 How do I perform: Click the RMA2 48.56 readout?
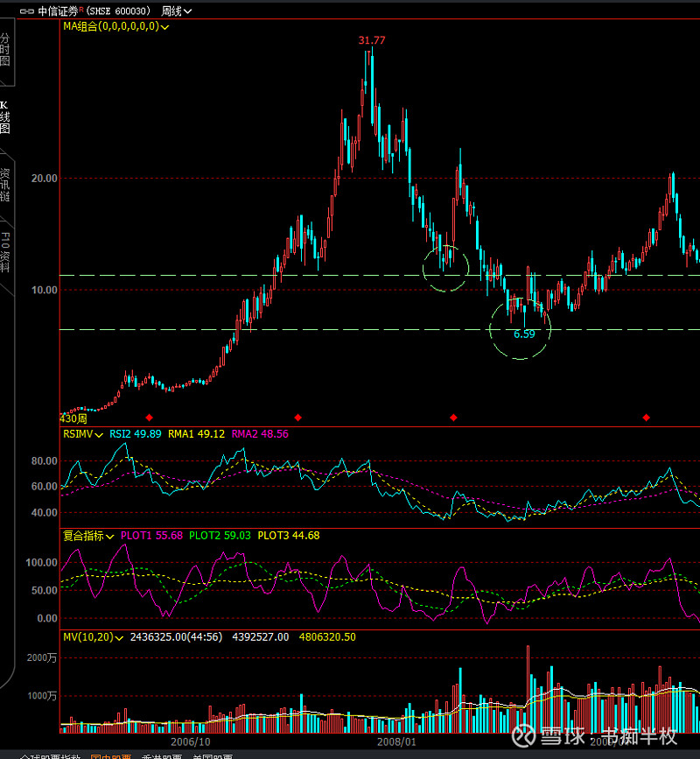click(x=260, y=434)
